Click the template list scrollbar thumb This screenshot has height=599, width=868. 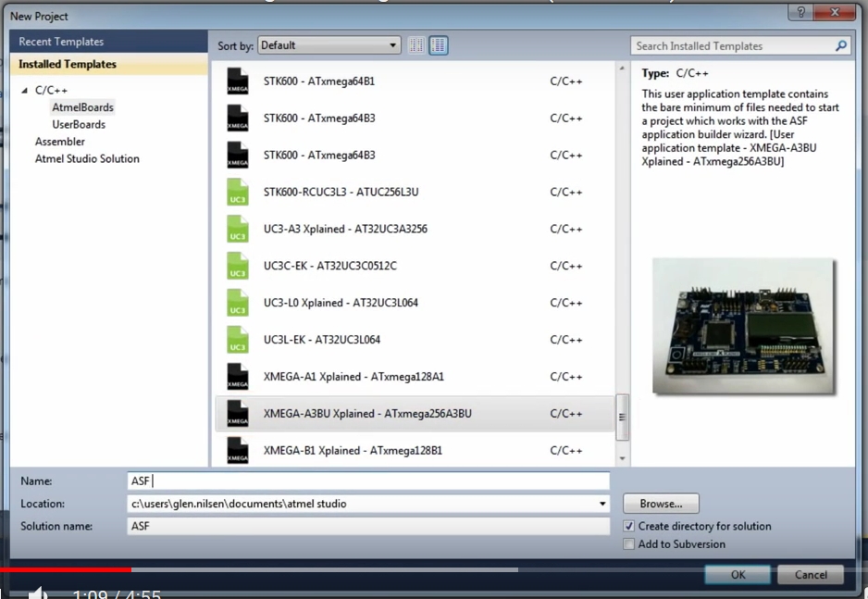pyautogui.click(x=622, y=418)
